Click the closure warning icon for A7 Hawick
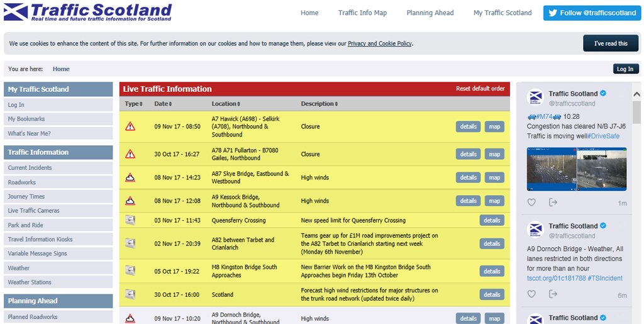This screenshot has height=324, width=644. pos(130,126)
